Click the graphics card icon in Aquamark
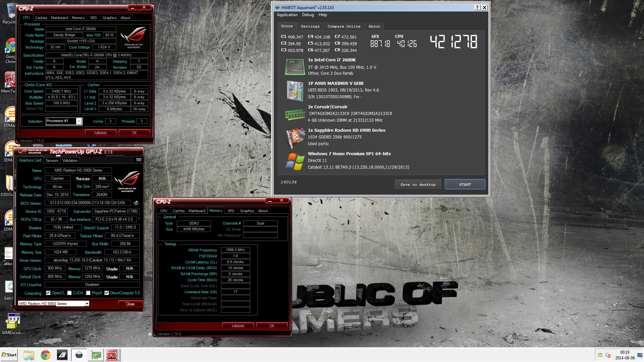The width and height of the screenshot is (644, 362). (x=294, y=137)
